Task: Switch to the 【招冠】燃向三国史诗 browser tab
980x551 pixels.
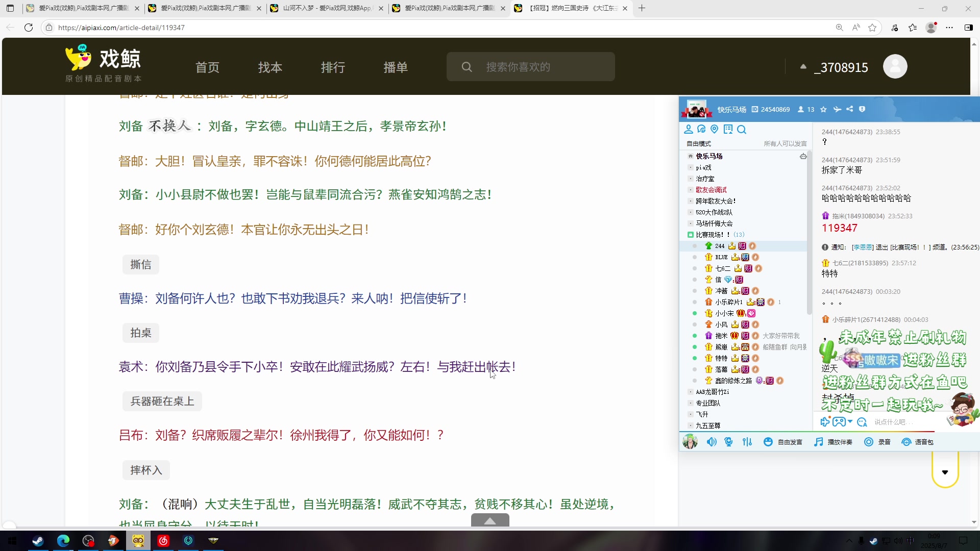Action: (571, 8)
